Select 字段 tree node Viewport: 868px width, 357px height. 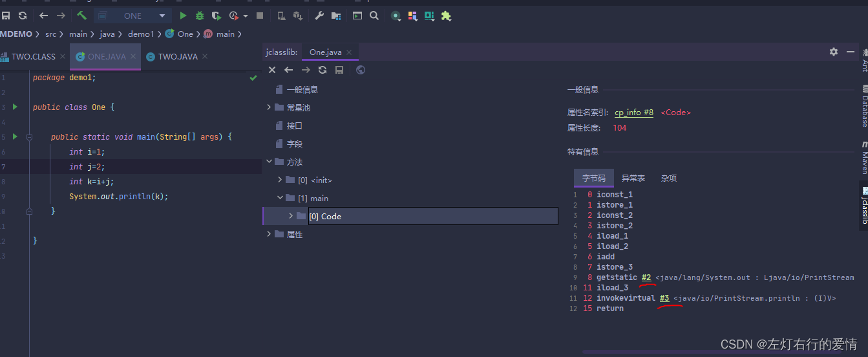pos(295,144)
